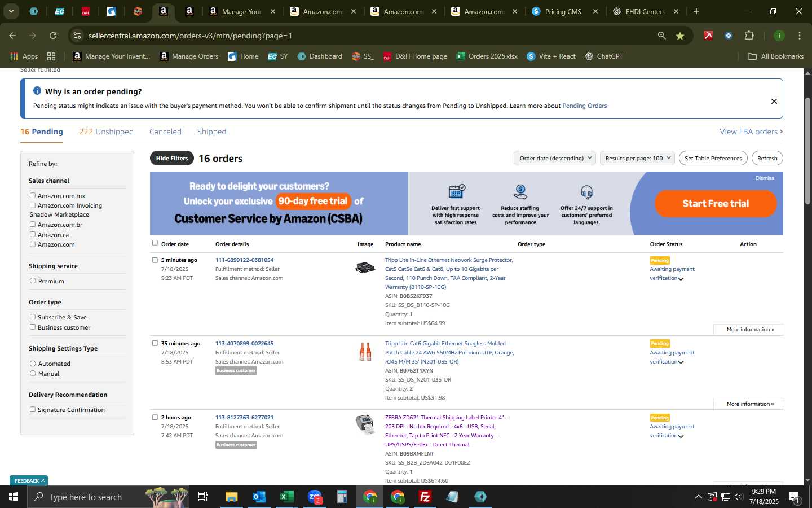The width and height of the screenshot is (812, 508).
Task: Click the zoom magnifier icon in address bar
Action: 661,36
